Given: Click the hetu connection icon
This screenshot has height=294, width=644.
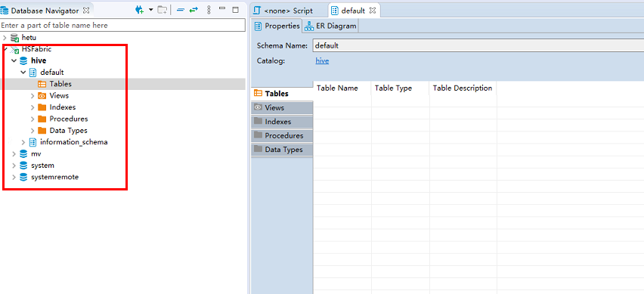Looking at the screenshot, I should coord(14,38).
